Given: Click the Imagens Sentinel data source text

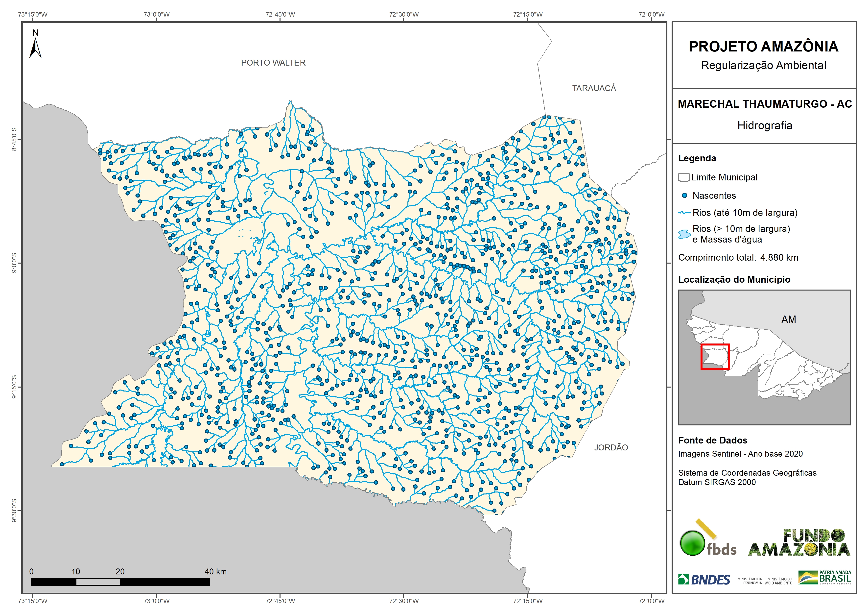Looking at the screenshot, I should tap(740, 454).
